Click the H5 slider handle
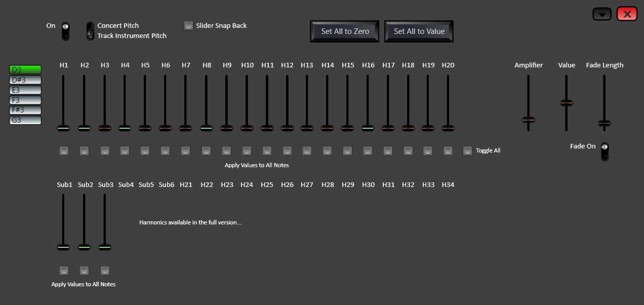The width and height of the screenshot is (644, 305). point(145,128)
